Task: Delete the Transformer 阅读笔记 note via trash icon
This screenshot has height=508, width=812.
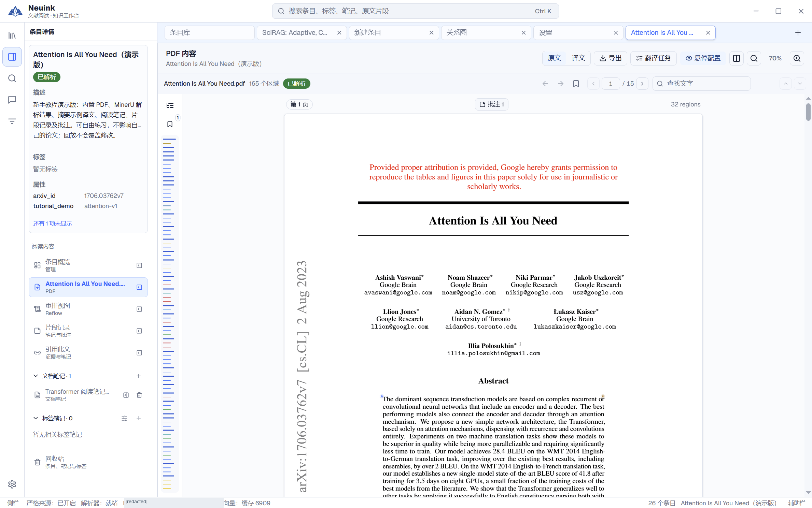Action: (x=139, y=395)
